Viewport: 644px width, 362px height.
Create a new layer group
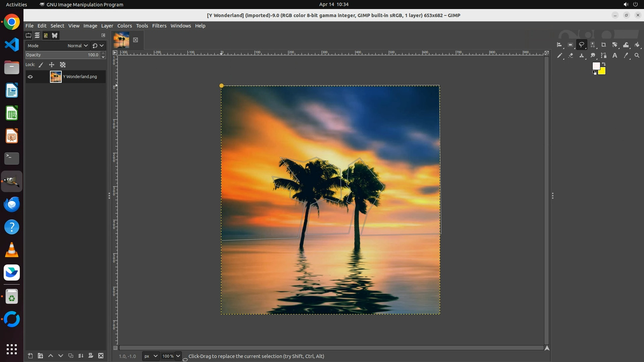40,356
